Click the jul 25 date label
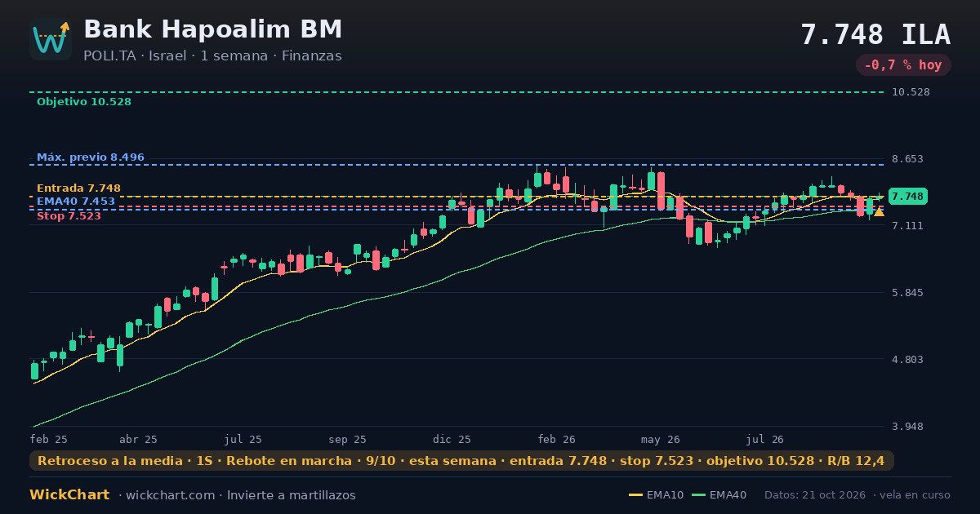Screen dimensions: 980x514 (x=243, y=439)
